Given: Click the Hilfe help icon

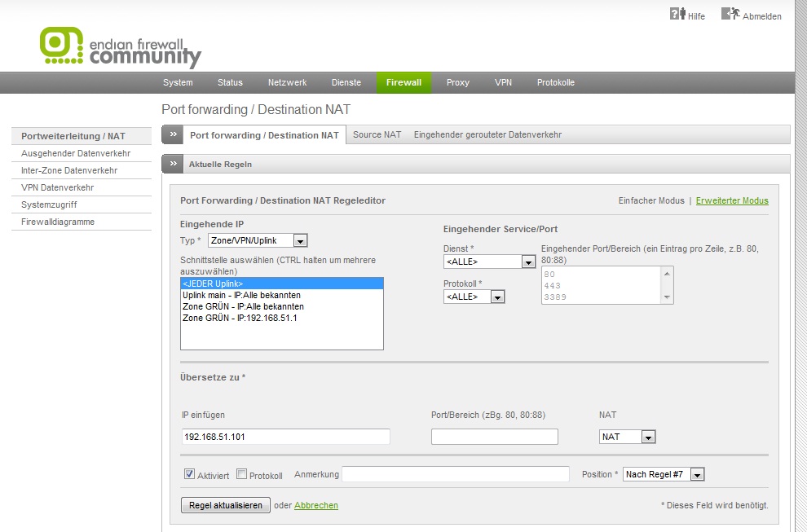Looking at the screenshot, I should coord(677,14).
